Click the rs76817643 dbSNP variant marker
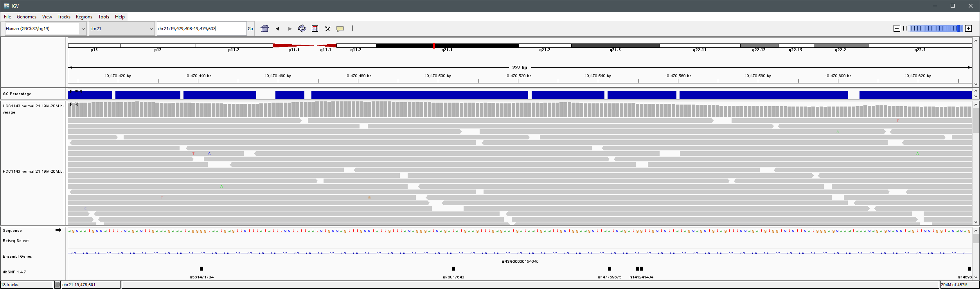The image size is (980, 289). (453, 269)
